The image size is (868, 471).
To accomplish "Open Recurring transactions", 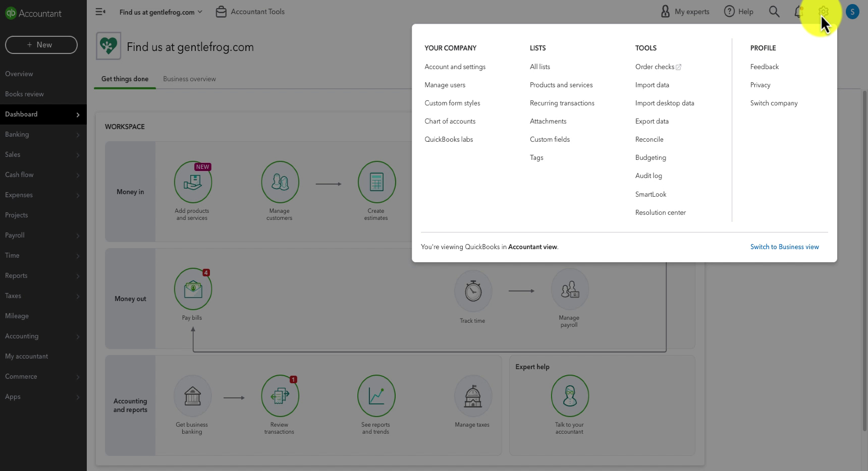I will pyautogui.click(x=562, y=103).
